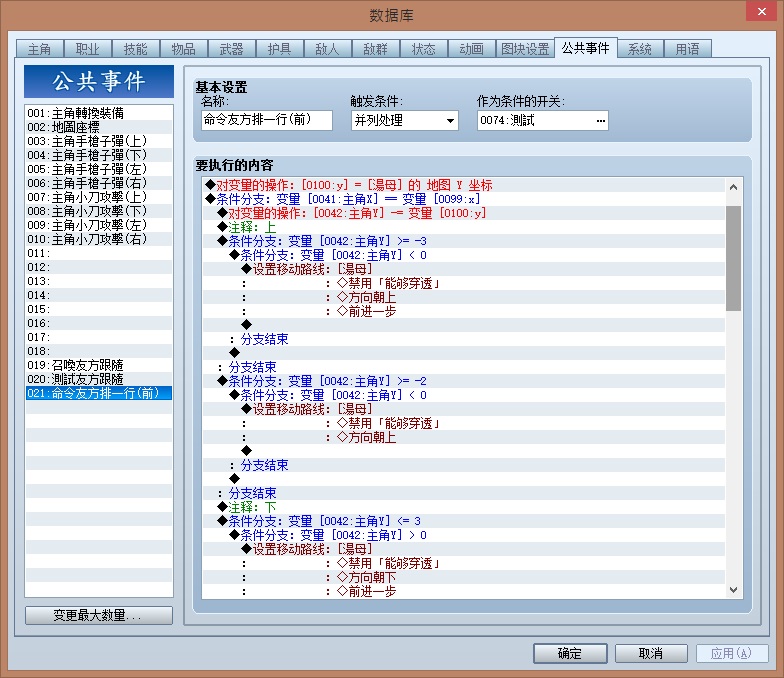Select line 条件分支: 变量 [0042:主角Y] >= -2

tap(464, 381)
